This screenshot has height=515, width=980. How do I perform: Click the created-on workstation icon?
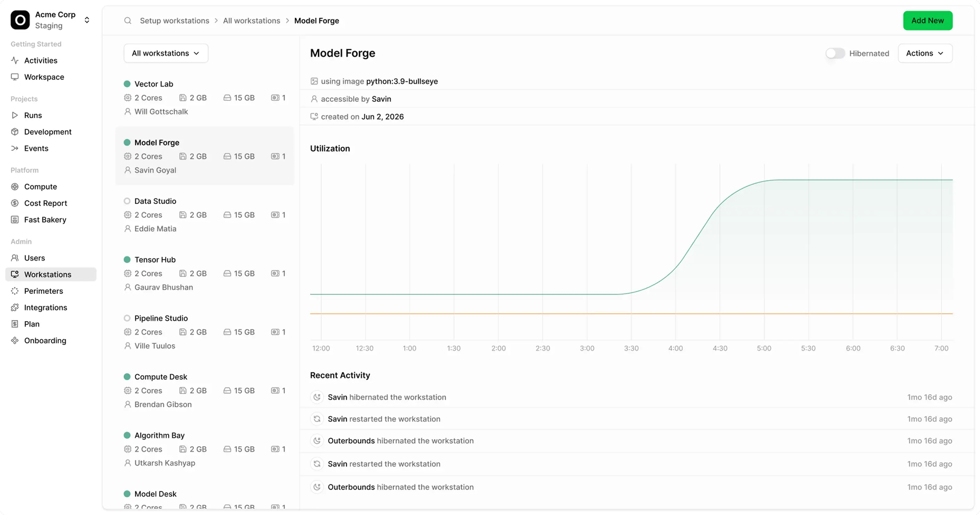(x=314, y=117)
